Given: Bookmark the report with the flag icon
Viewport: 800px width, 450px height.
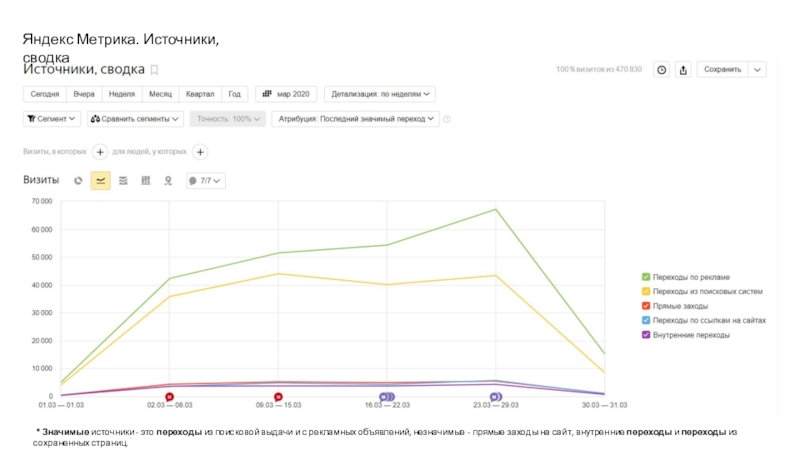Looking at the screenshot, I should (153, 70).
